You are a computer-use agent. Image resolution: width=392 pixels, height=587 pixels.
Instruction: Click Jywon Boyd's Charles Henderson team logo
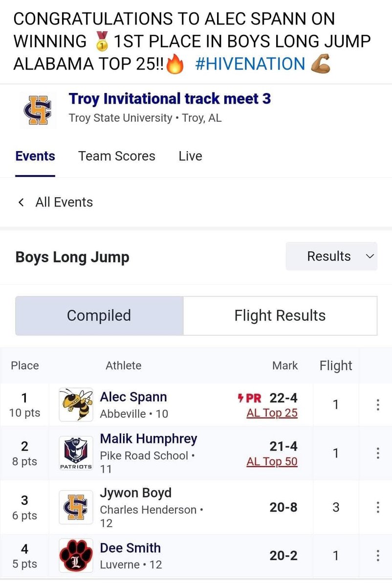76,508
